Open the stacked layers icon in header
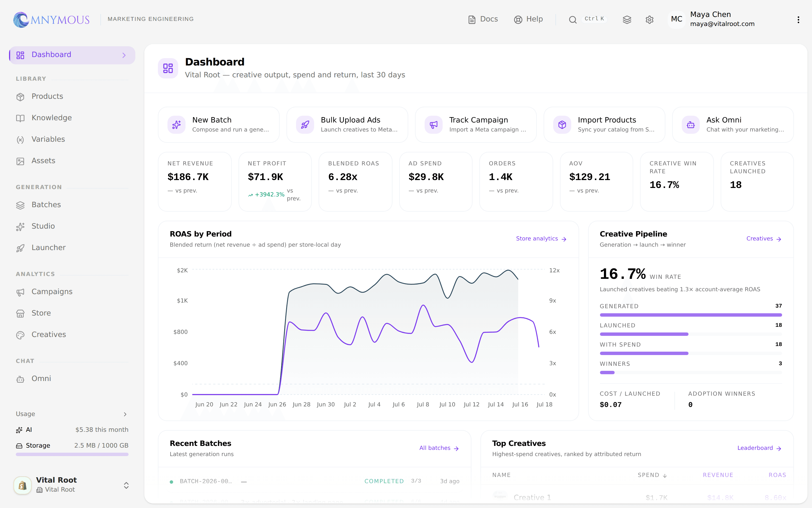812x508 pixels. click(x=627, y=20)
